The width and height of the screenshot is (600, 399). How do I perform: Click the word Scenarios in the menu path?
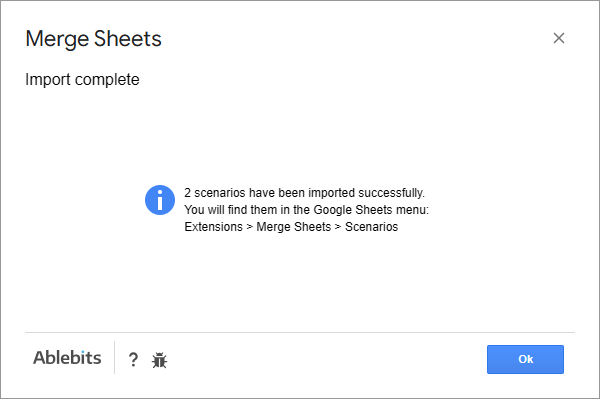click(372, 226)
